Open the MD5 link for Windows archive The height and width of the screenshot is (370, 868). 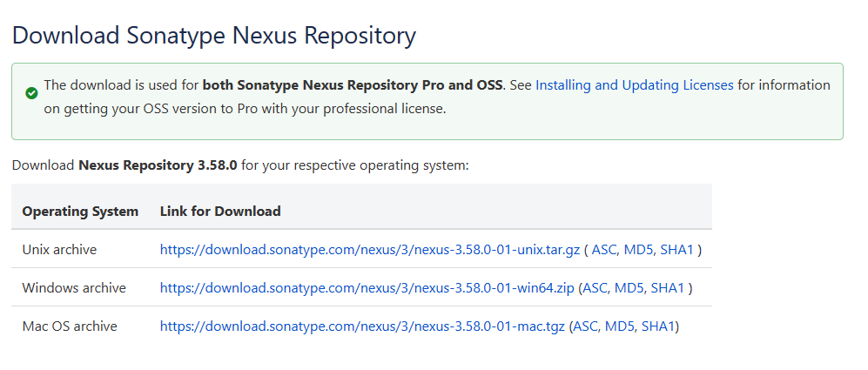coord(630,288)
